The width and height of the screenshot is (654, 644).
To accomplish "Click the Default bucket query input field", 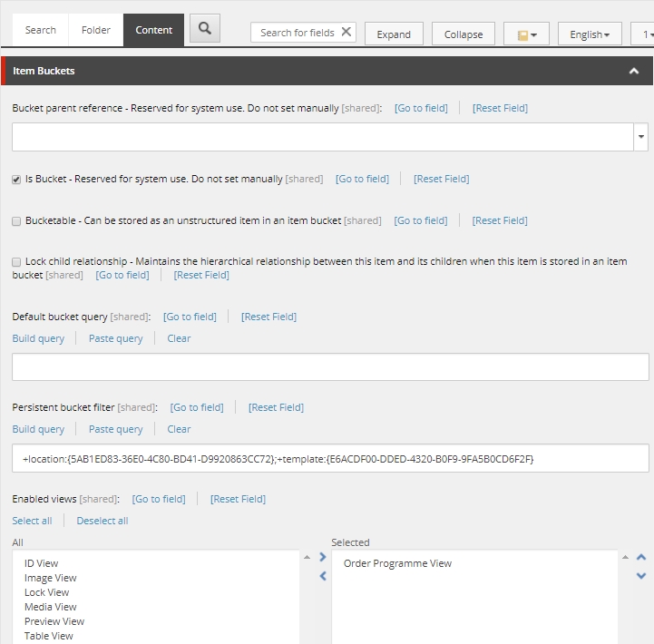I will [330, 367].
